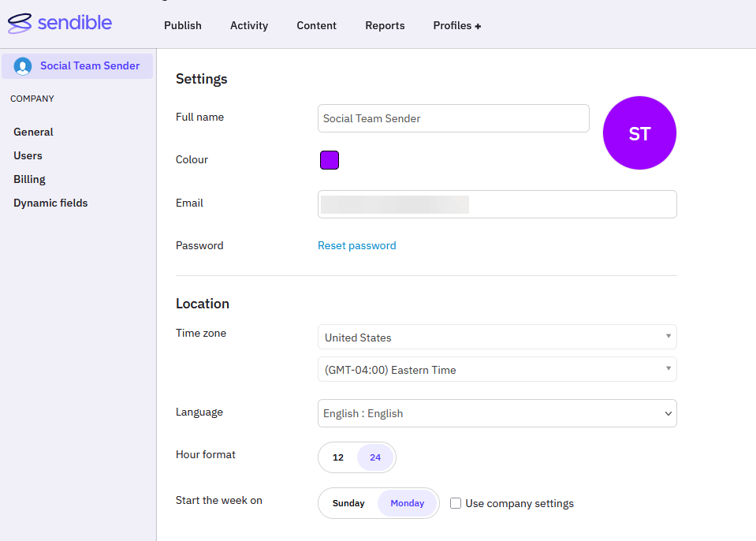Select 24 hour format
This screenshot has width=756, height=541.
click(375, 457)
